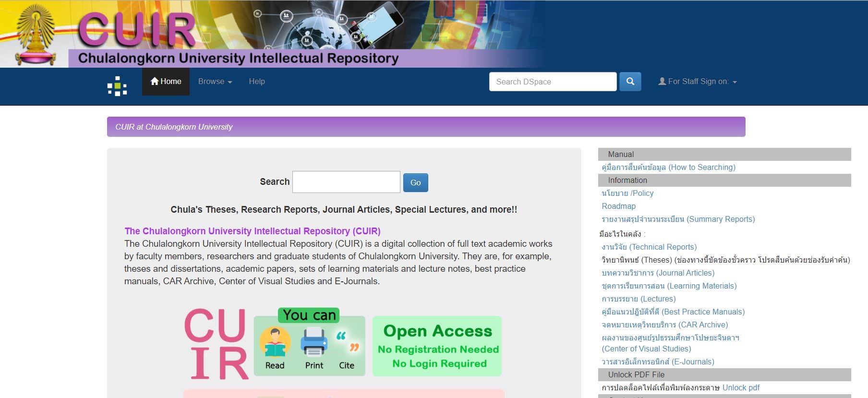Click the Read icon in CUIR banner
This screenshot has width=868, height=398.
(x=275, y=342)
